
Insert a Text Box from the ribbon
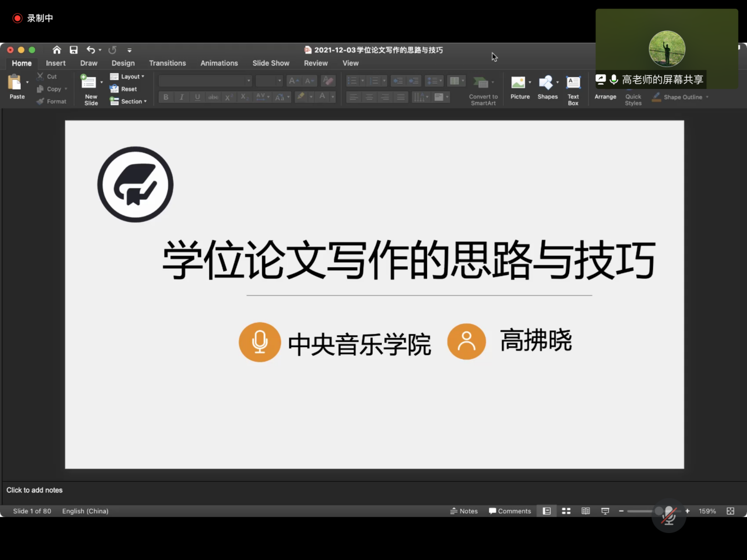pos(573,83)
